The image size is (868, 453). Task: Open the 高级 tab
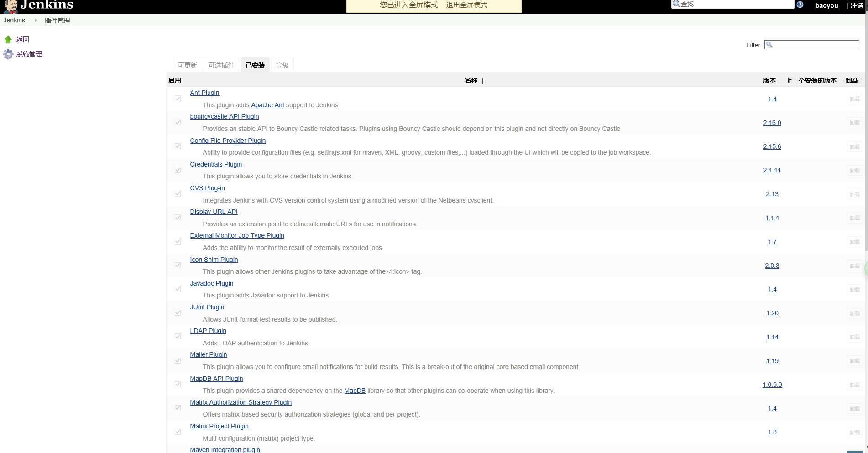(x=282, y=65)
